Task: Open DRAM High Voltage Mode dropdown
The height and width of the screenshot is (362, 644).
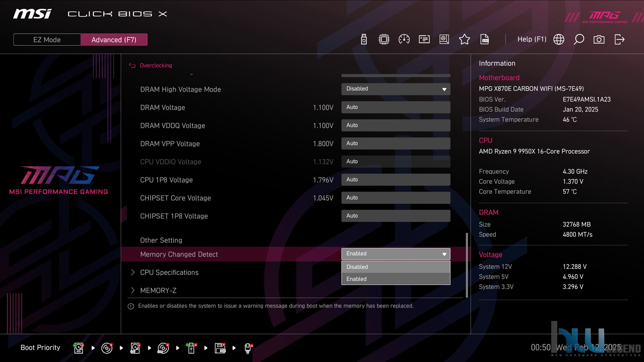Action: 396,89
